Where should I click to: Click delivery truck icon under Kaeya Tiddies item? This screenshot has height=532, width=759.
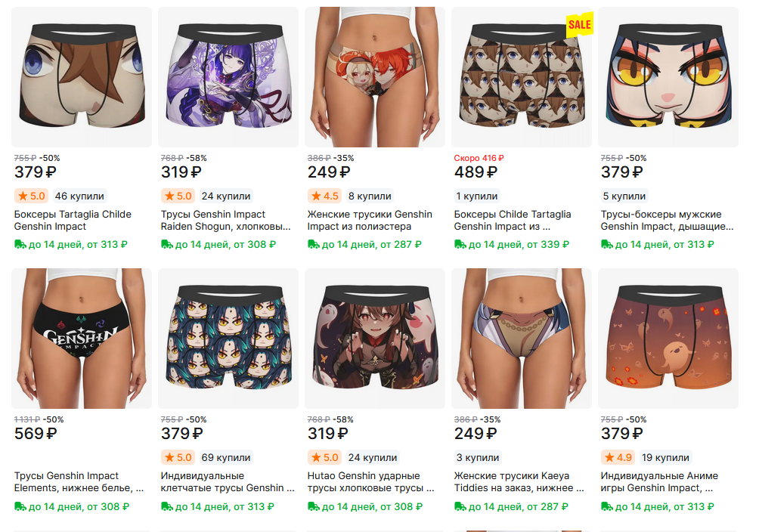[460, 506]
